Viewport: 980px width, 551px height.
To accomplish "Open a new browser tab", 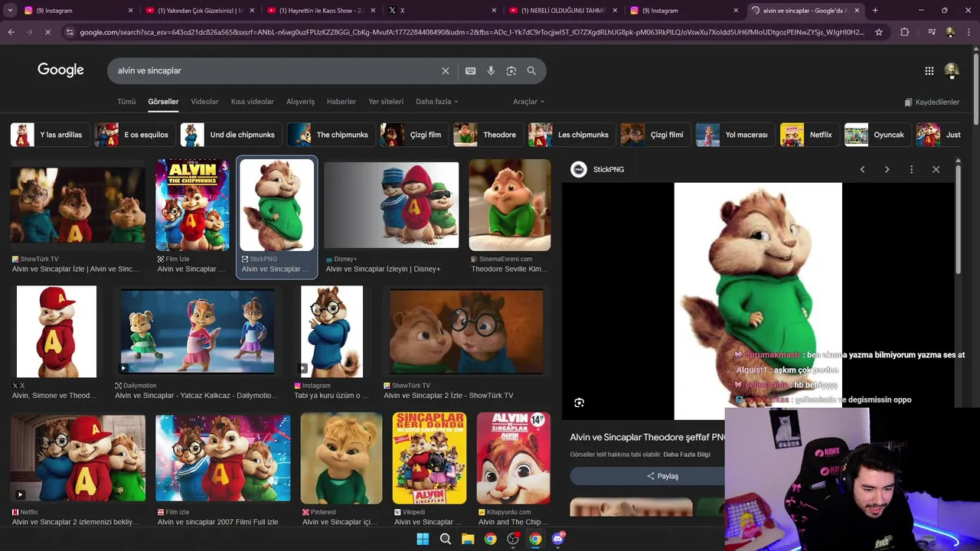I will click(x=875, y=10).
